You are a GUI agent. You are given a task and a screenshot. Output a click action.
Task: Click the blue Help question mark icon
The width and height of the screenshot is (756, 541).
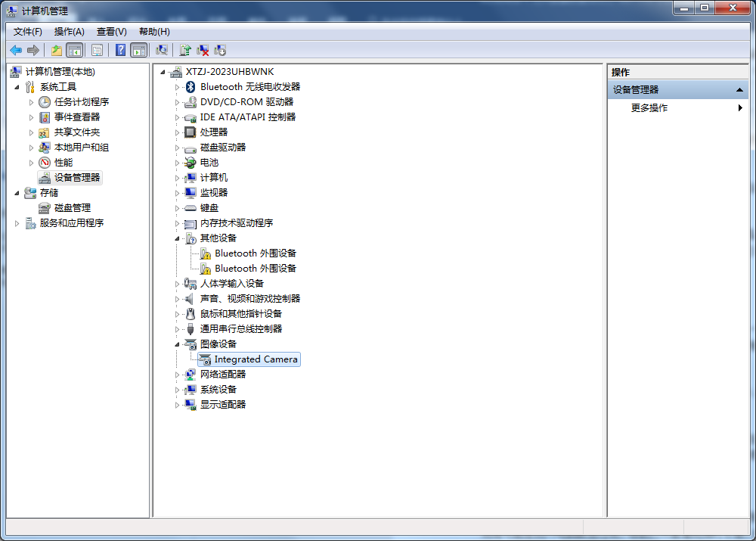pos(120,50)
